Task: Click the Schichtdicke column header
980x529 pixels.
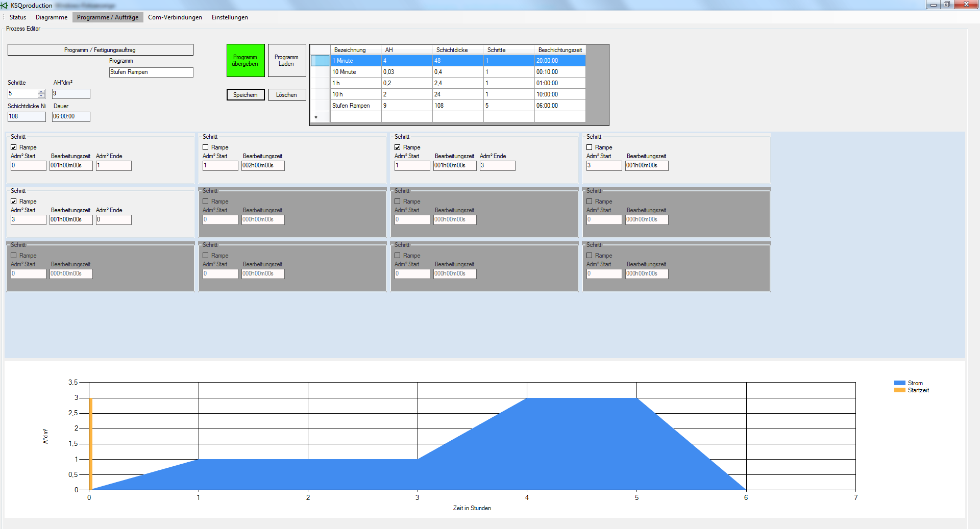Action: [x=458, y=50]
